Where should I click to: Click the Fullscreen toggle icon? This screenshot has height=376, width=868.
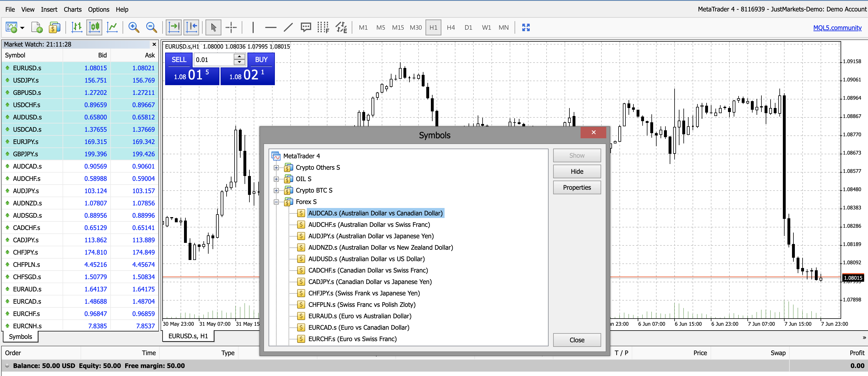point(526,28)
